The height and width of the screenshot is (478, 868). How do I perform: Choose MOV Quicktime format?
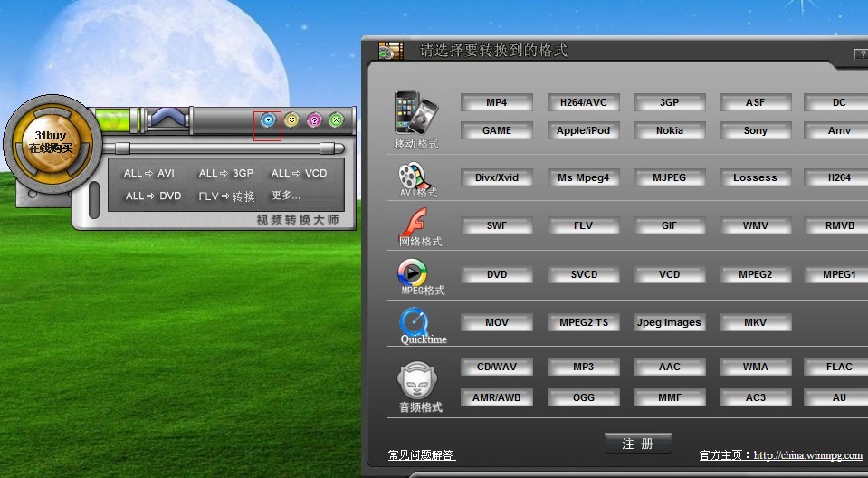497,322
